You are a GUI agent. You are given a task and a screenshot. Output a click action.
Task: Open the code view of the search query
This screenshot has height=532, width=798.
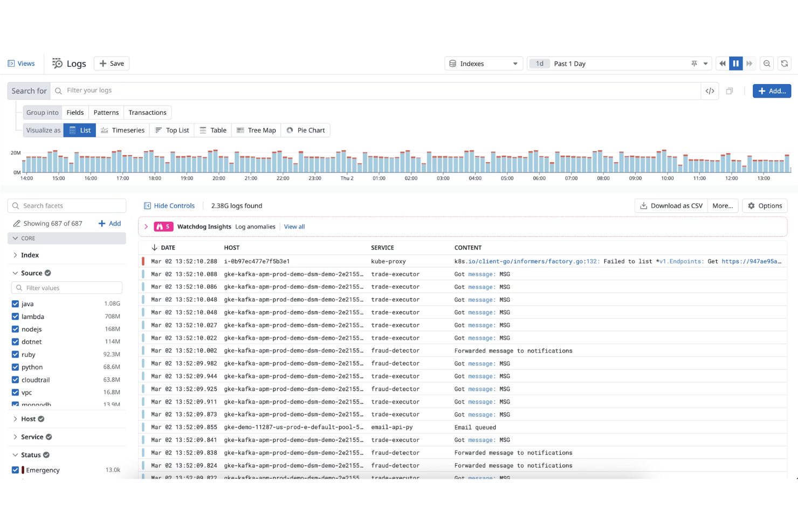[710, 91]
